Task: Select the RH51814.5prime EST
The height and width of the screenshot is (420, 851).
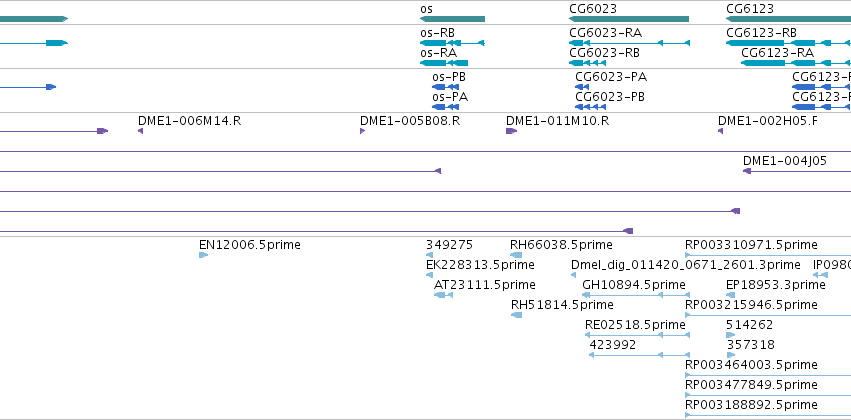Action: (517, 315)
